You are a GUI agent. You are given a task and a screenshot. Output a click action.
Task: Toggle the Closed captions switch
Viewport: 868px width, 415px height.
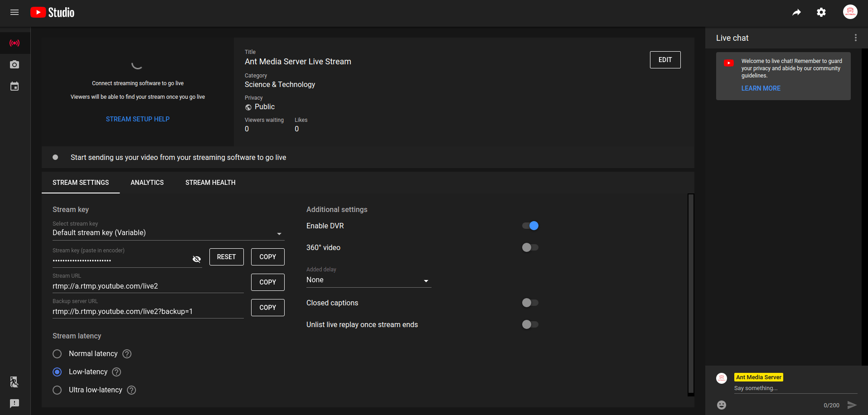pos(530,303)
